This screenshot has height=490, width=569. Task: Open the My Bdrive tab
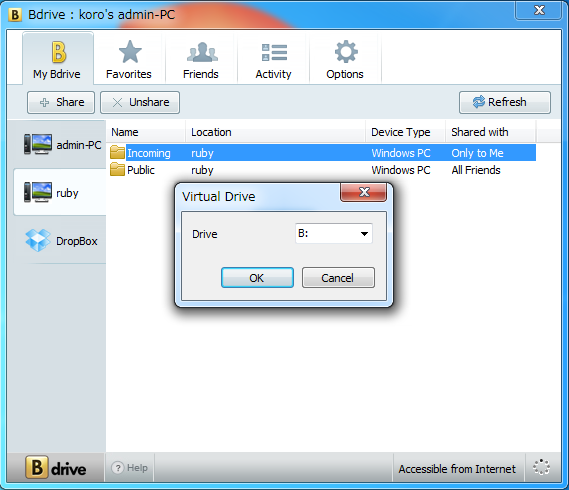pyautogui.click(x=57, y=58)
